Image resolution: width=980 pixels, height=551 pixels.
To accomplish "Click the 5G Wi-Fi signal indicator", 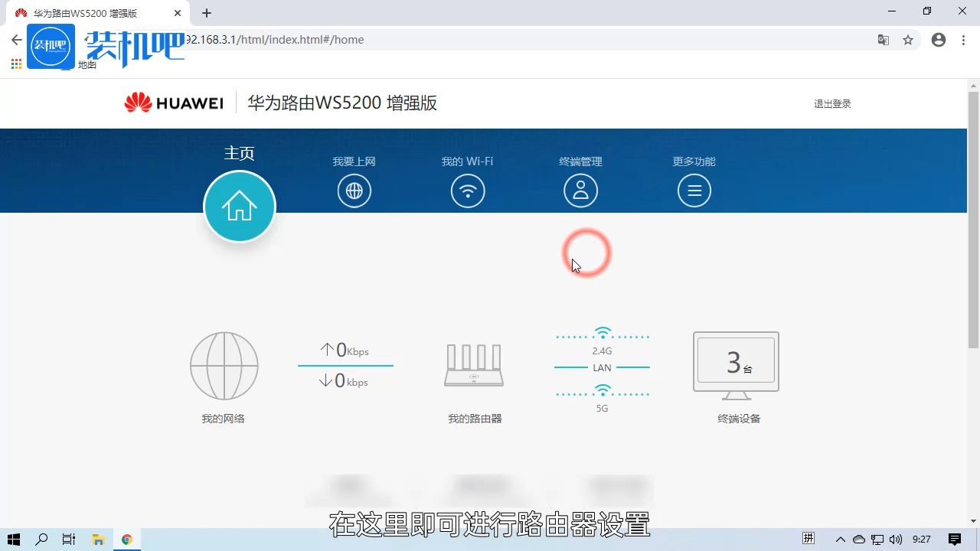I will click(602, 391).
